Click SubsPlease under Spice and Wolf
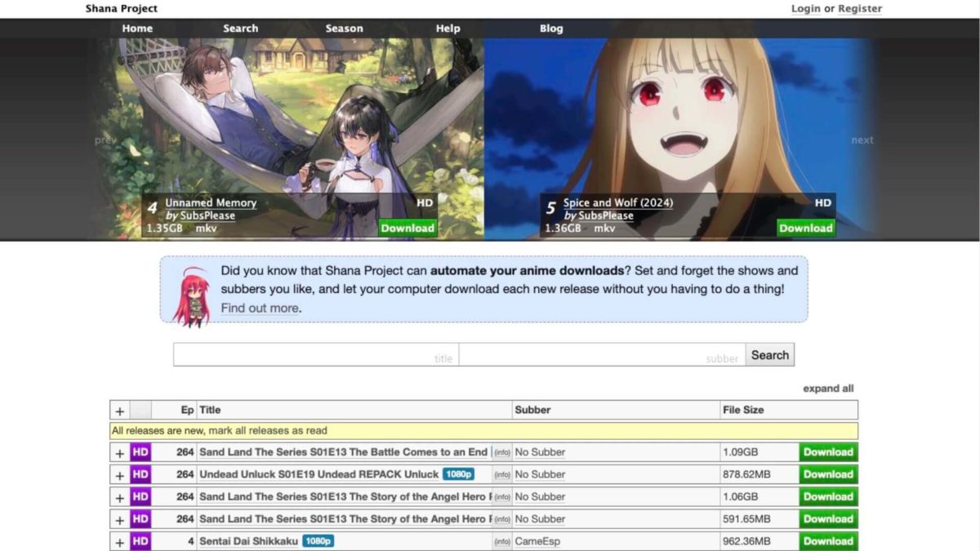 click(606, 216)
